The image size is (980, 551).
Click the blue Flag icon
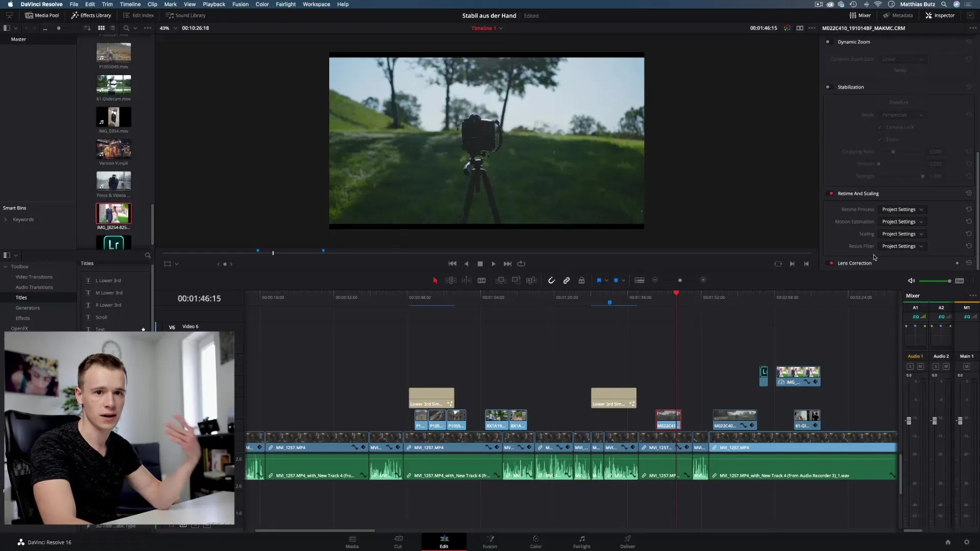(x=599, y=280)
